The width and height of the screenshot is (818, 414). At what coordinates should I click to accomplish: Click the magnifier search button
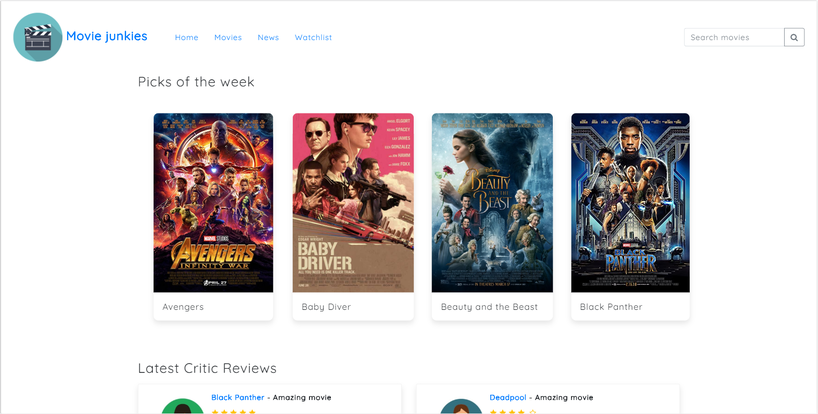[794, 38]
